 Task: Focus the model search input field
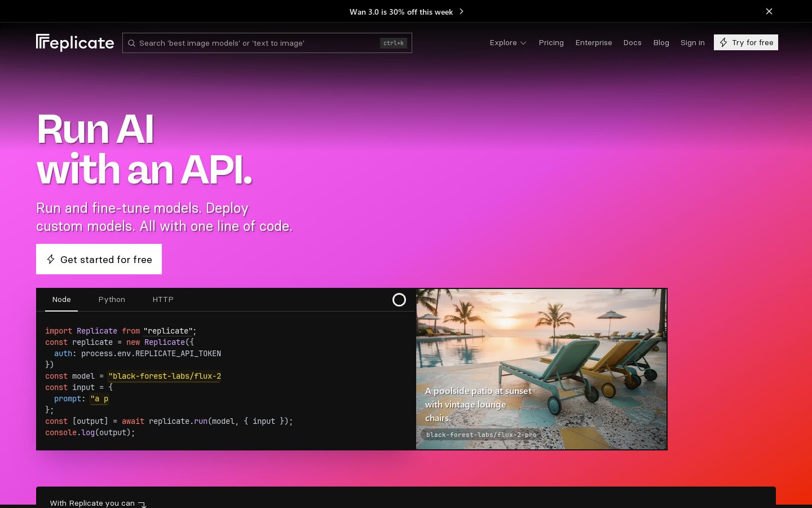pyautogui.click(x=267, y=43)
